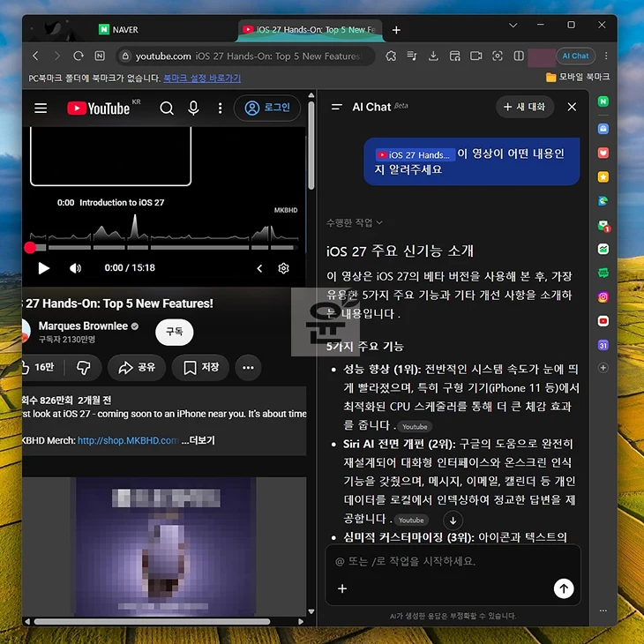
Task: Close the AI Chat panel
Action: [572, 107]
